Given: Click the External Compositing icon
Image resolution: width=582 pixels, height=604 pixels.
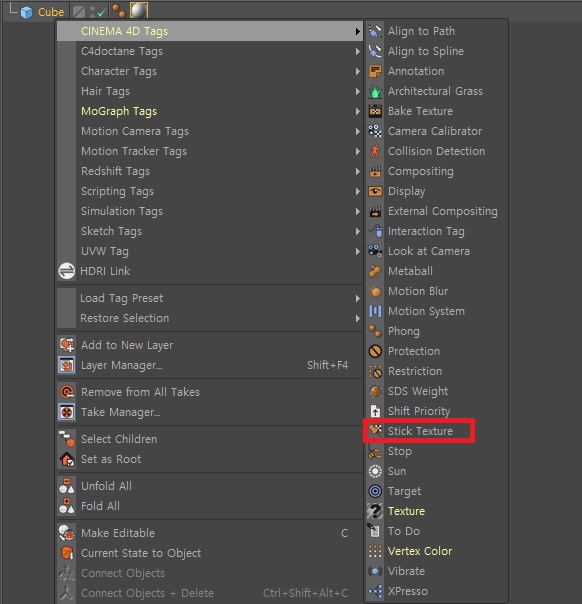Looking at the screenshot, I should tap(375, 211).
